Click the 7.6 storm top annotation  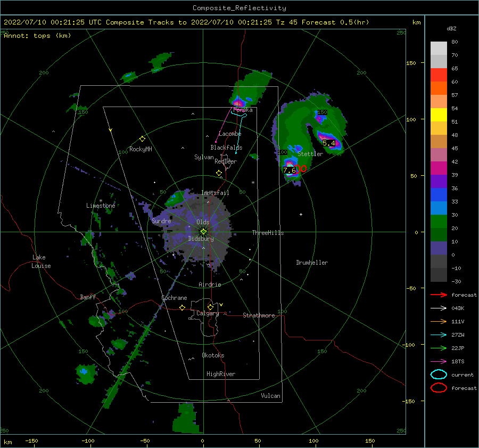pos(290,170)
